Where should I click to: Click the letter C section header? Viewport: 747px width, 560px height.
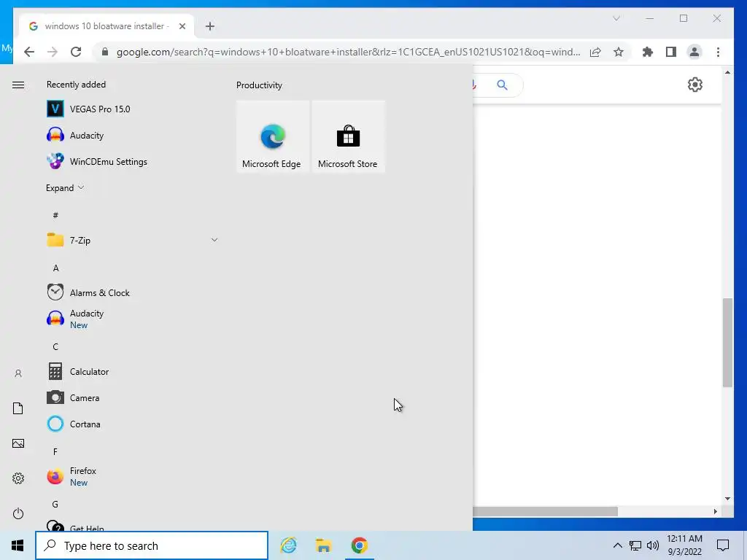pyautogui.click(x=55, y=346)
